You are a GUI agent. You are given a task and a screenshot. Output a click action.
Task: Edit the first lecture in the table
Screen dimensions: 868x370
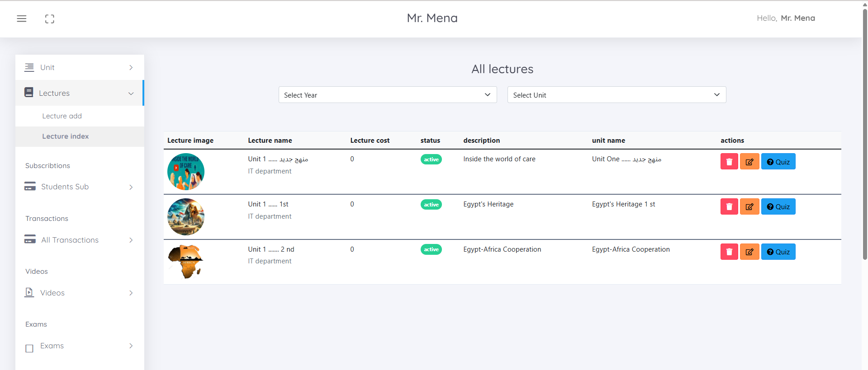pos(749,162)
